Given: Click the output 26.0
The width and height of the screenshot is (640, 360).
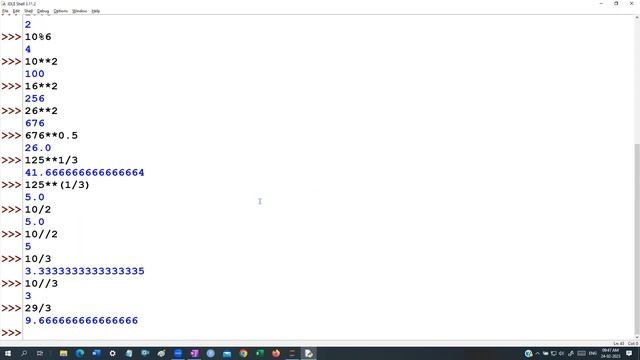Looking at the screenshot, I should point(38,148).
